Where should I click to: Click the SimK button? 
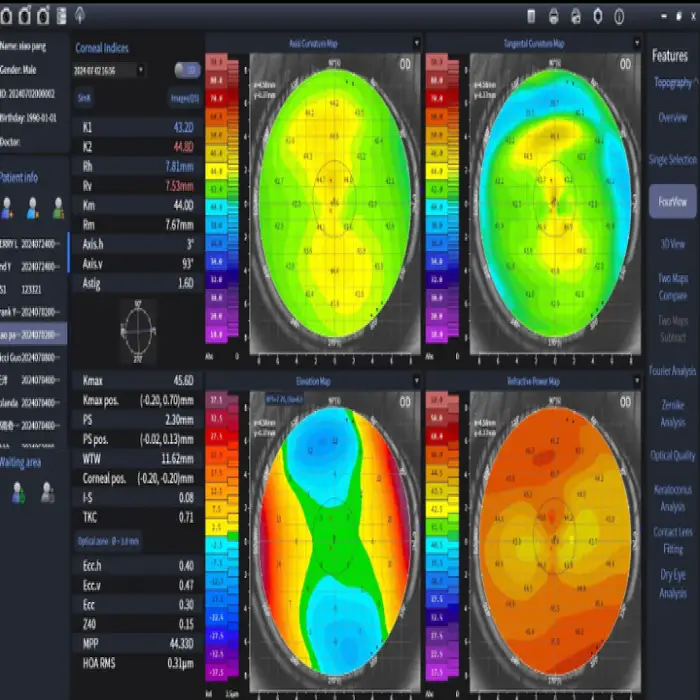click(x=85, y=98)
